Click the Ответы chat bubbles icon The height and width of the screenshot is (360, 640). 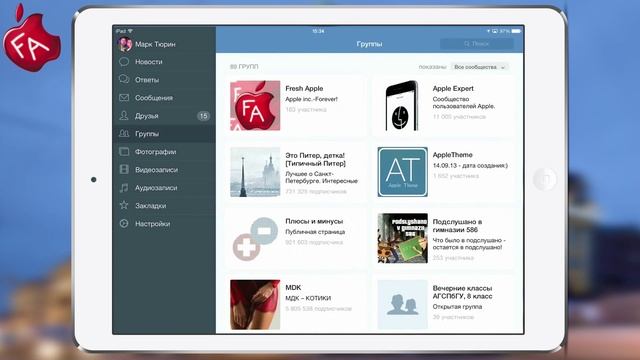[124, 79]
